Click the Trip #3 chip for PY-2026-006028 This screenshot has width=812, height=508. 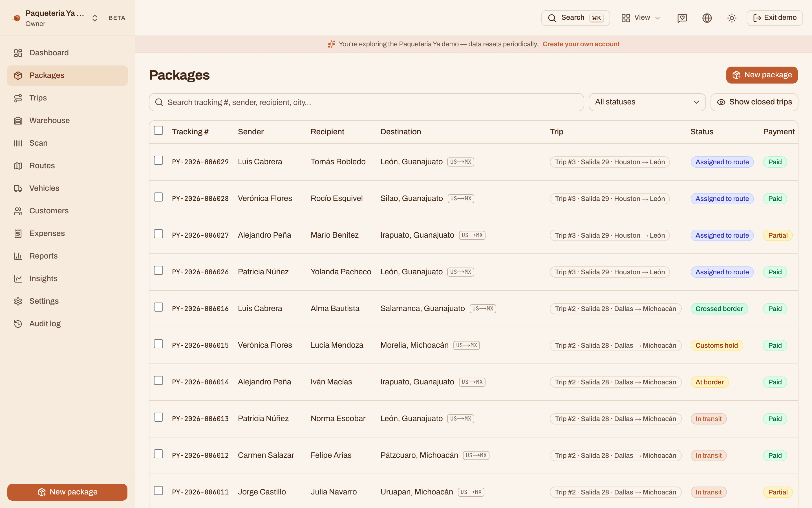[x=610, y=199]
